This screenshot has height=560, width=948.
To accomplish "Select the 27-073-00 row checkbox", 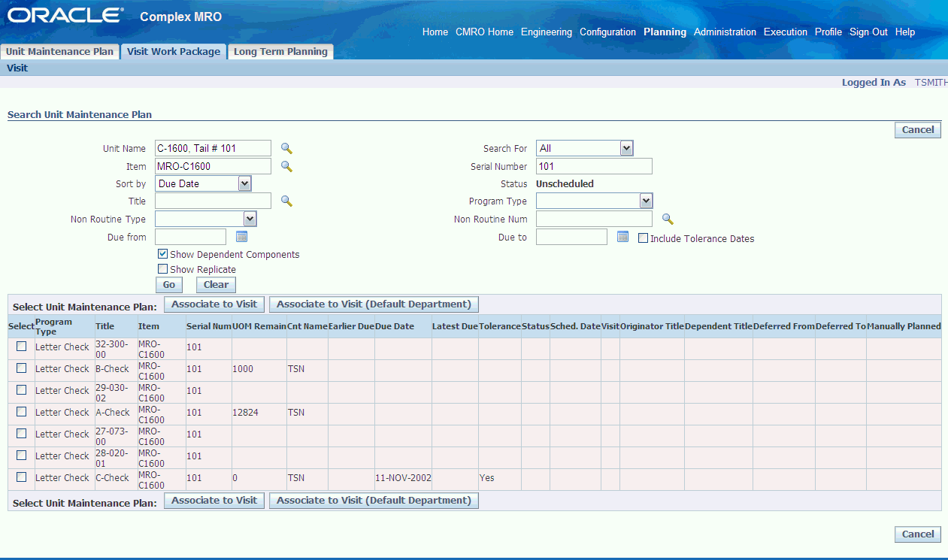I will click(x=21, y=434).
